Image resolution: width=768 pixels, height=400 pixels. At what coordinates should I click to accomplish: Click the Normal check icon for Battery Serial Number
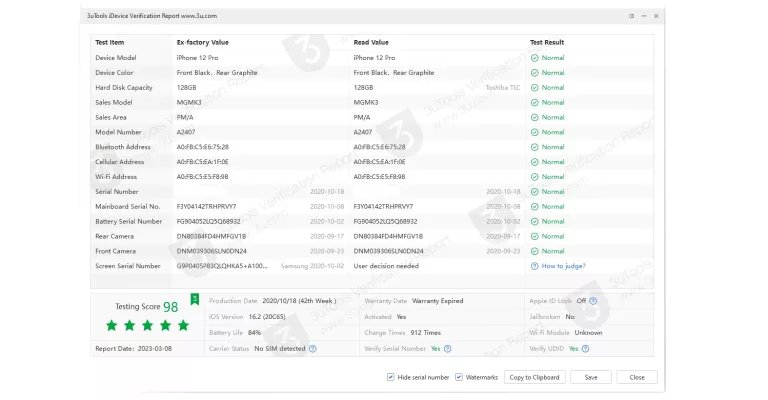click(x=534, y=221)
